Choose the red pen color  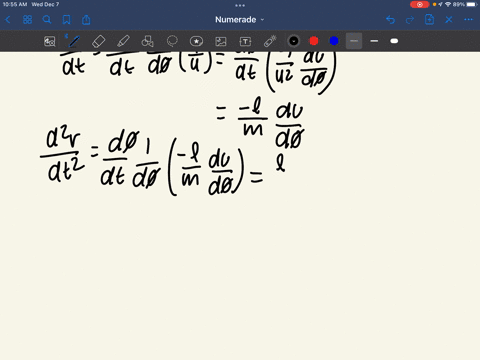click(314, 41)
